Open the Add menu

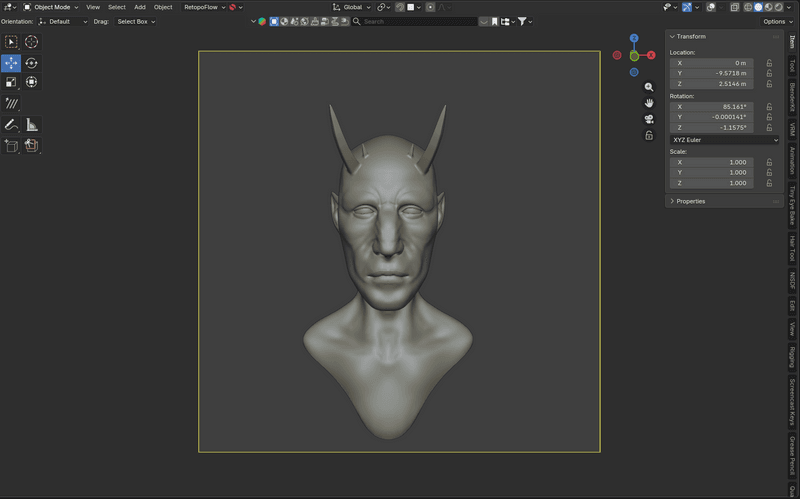(139, 7)
